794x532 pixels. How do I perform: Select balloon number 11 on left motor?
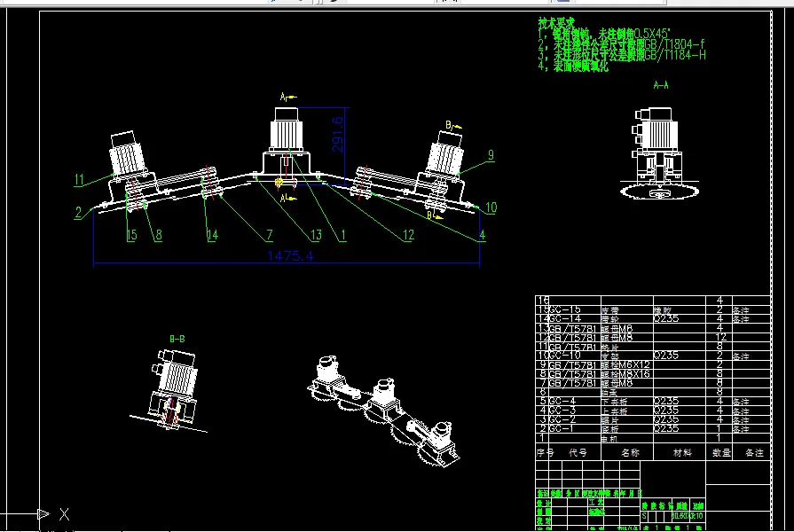79,180
